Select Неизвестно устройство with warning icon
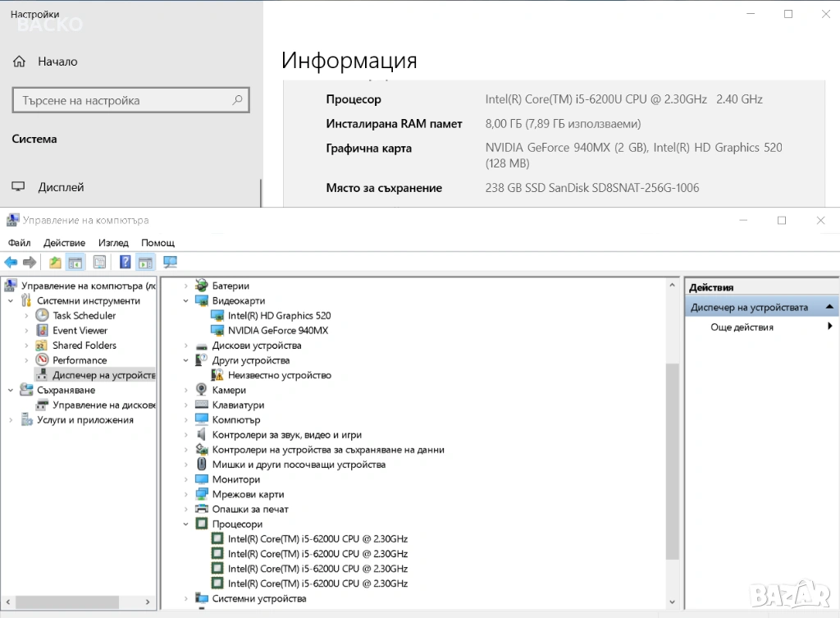This screenshot has width=840, height=618. [x=279, y=375]
